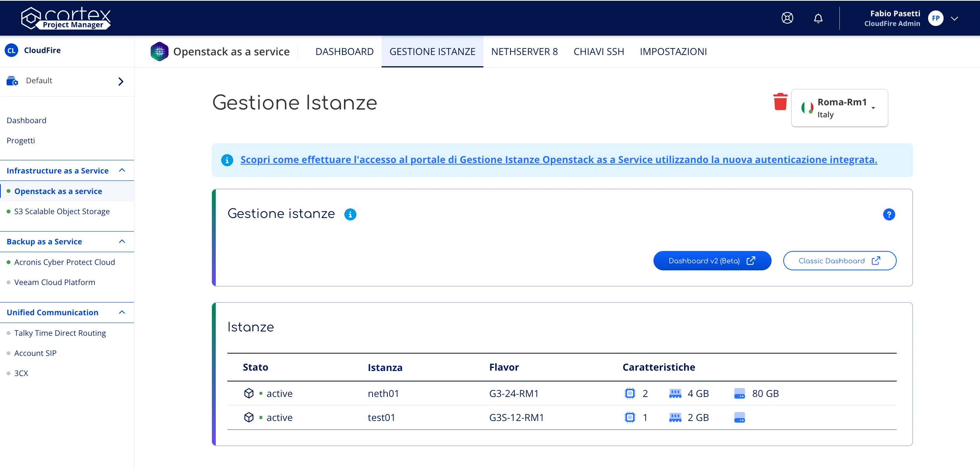Collapse the Unified Communication section
Image resolution: width=980 pixels, height=469 pixels.
[122, 313]
